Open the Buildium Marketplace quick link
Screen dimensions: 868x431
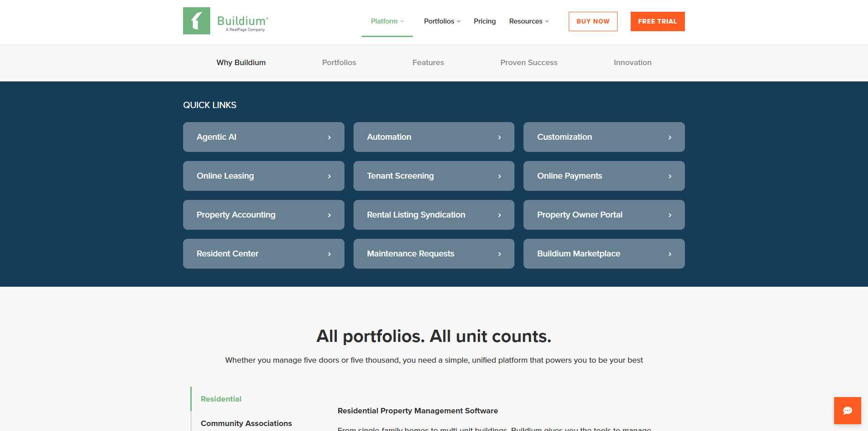[604, 254]
